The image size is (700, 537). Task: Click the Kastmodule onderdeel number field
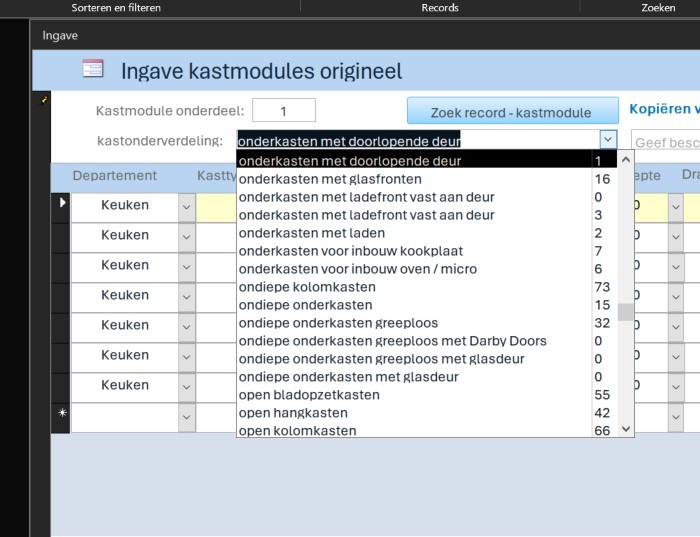[x=284, y=110]
